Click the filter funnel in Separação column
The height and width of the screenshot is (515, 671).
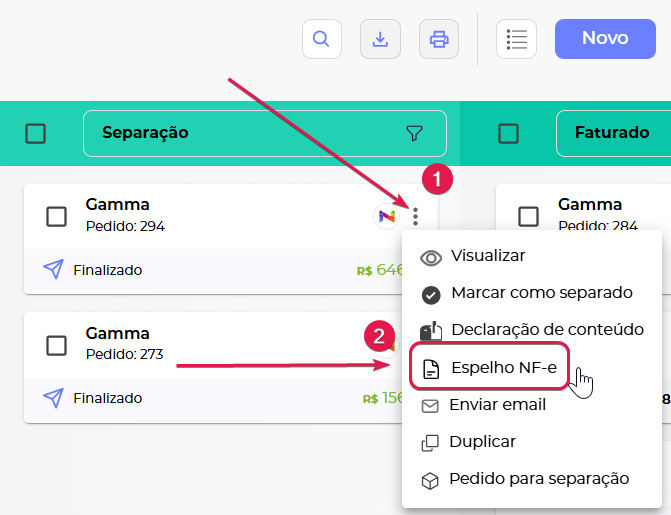415,133
